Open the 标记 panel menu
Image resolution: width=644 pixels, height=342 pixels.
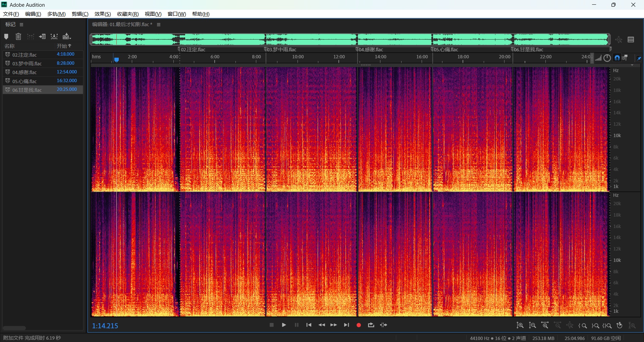pos(21,24)
